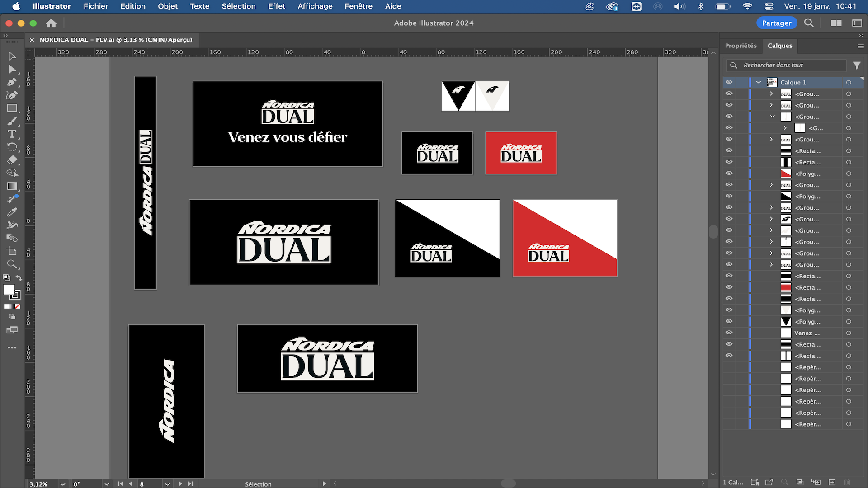Click the Calque 1 target circle
The image size is (868, 488).
849,82
